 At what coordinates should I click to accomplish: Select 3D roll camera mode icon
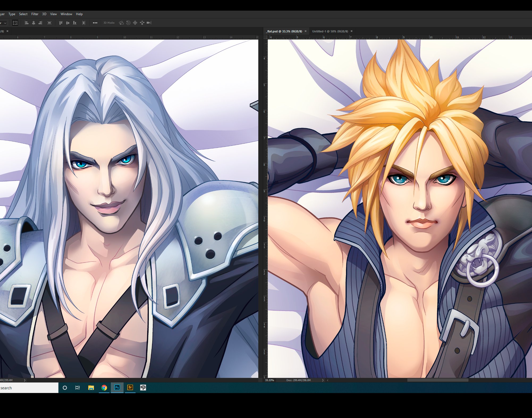[128, 23]
